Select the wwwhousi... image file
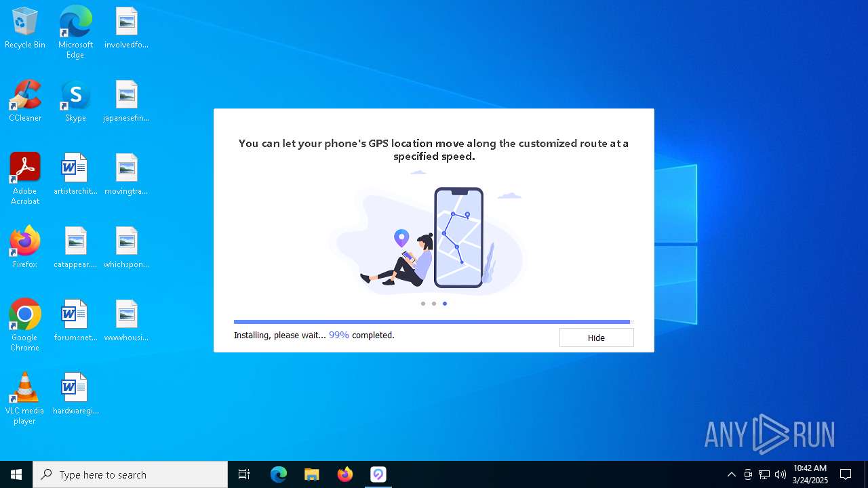The image size is (868, 488). [126, 321]
